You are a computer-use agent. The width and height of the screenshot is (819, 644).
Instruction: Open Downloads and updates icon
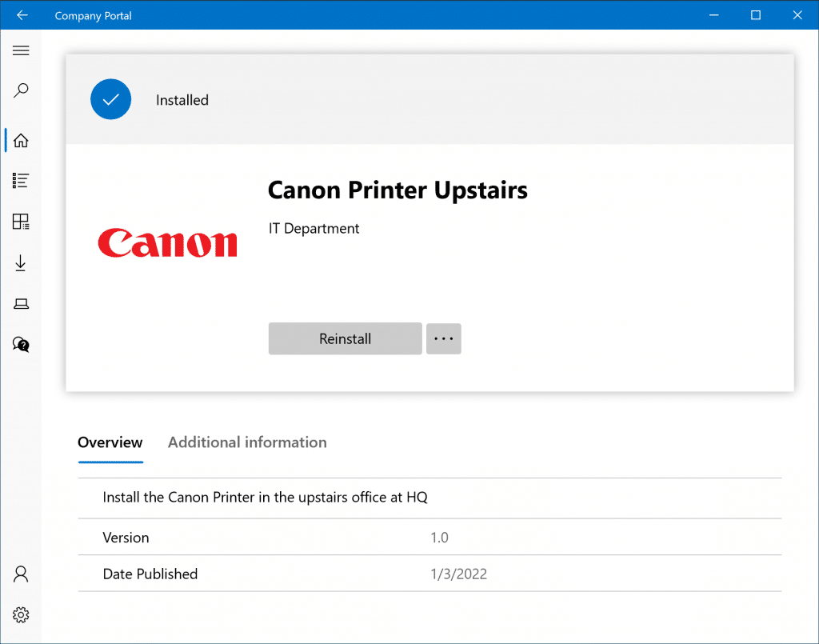point(22,263)
